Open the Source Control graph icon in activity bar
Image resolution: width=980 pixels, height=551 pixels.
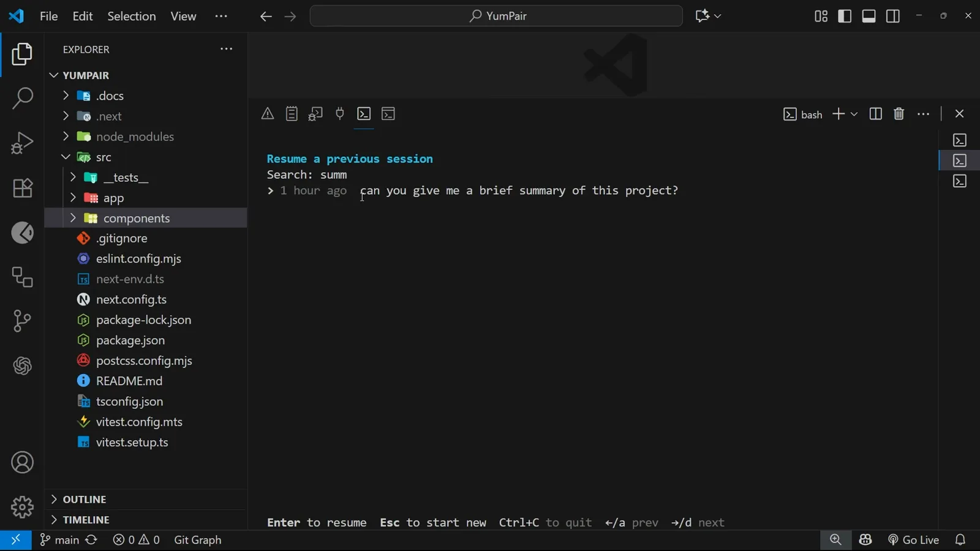(22, 321)
